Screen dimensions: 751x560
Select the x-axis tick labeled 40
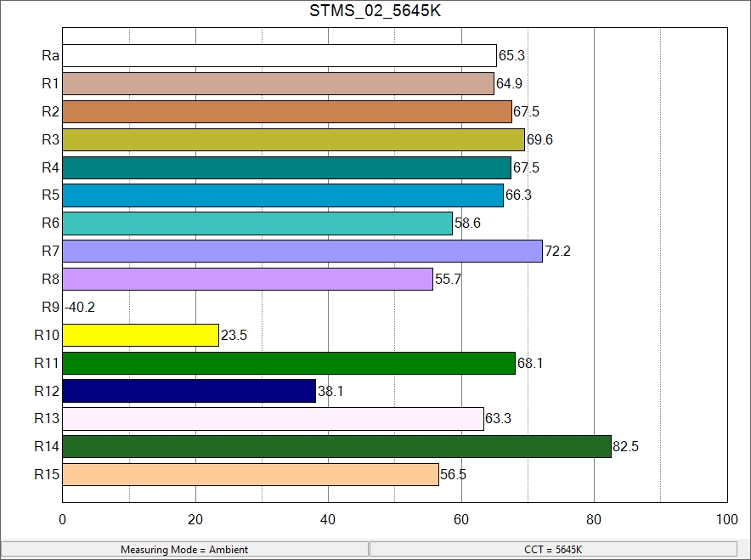click(x=328, y=520)
